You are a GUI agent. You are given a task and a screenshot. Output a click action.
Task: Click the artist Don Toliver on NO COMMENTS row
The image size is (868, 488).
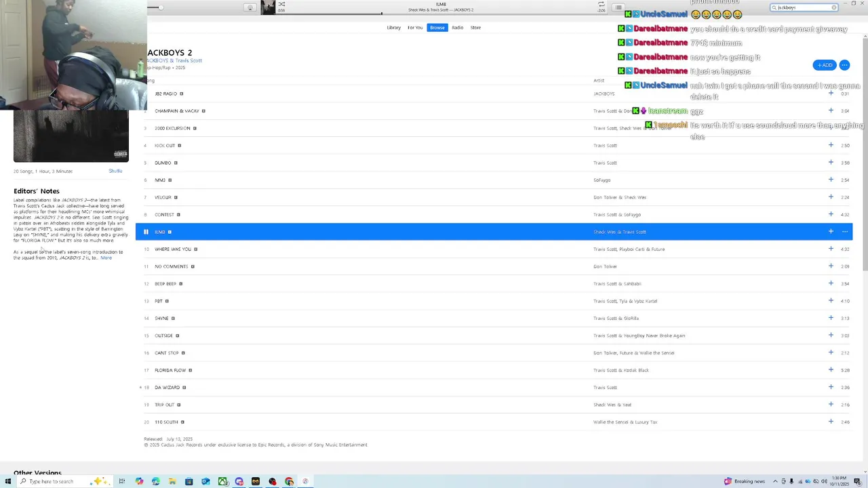click(605, 266)
